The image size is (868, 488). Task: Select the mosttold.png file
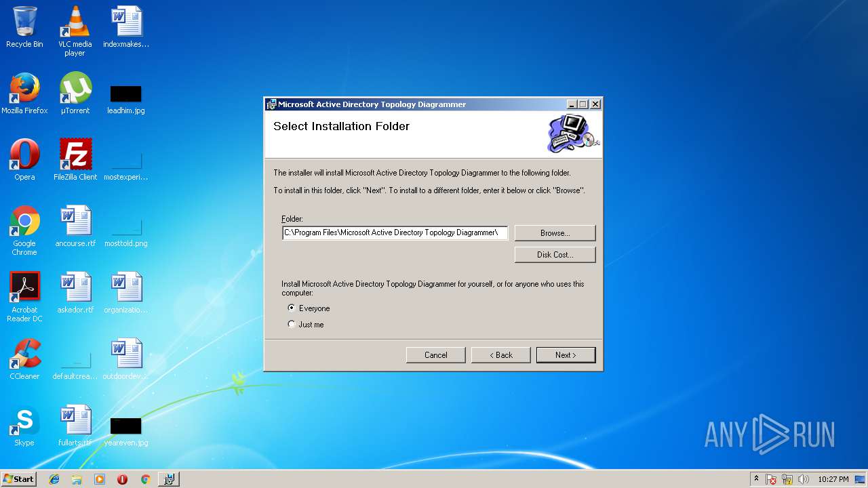pos(126,232)
